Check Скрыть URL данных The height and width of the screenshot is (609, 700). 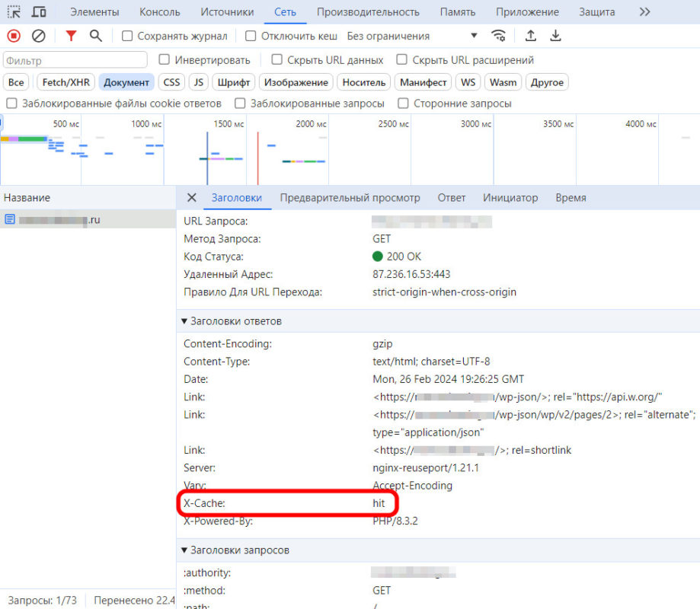[x=276, y=59]
